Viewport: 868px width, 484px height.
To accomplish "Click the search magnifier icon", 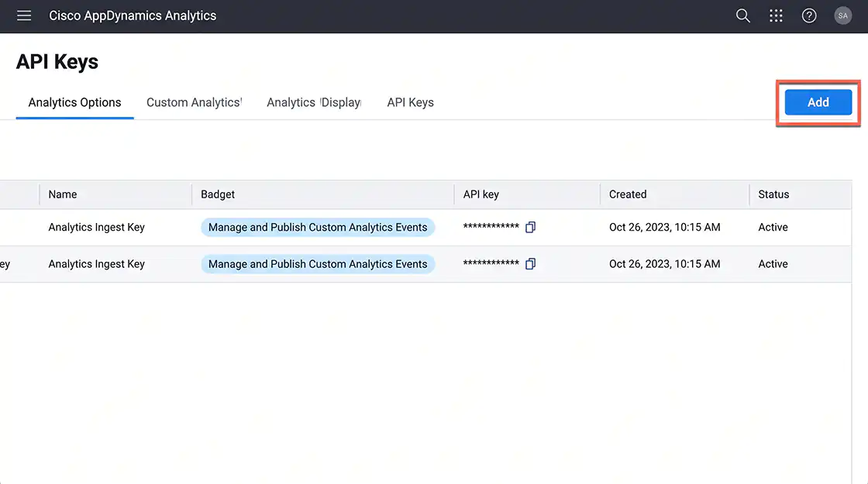I will 743,15.
